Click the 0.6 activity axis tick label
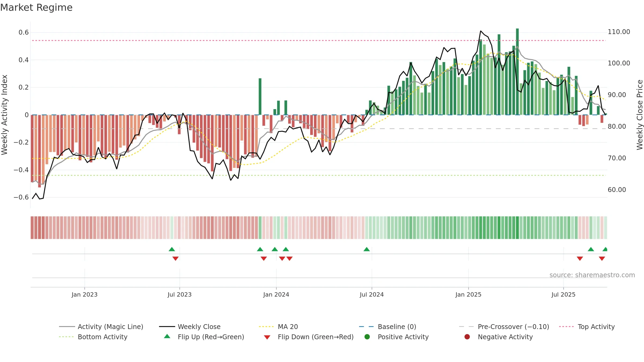 point(24,32)
